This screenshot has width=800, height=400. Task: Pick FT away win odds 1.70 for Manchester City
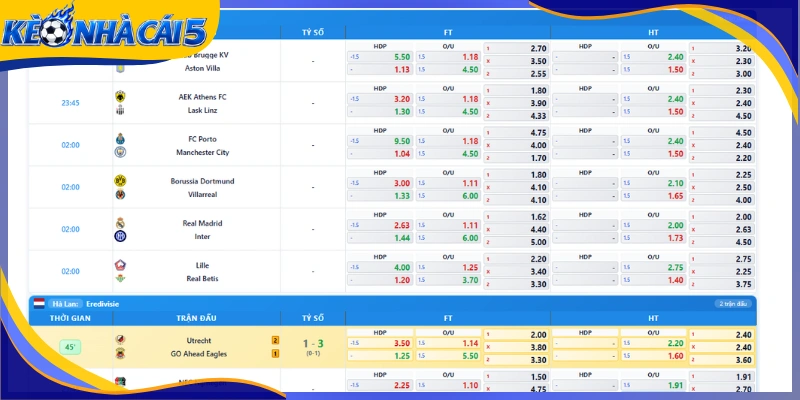pos(516,158)
